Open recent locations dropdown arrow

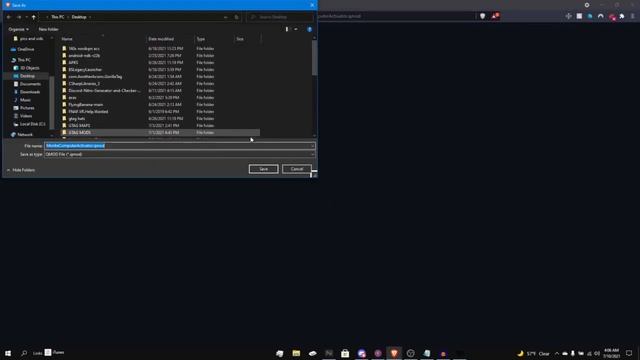pyautogui.click(x=27, y=17)
